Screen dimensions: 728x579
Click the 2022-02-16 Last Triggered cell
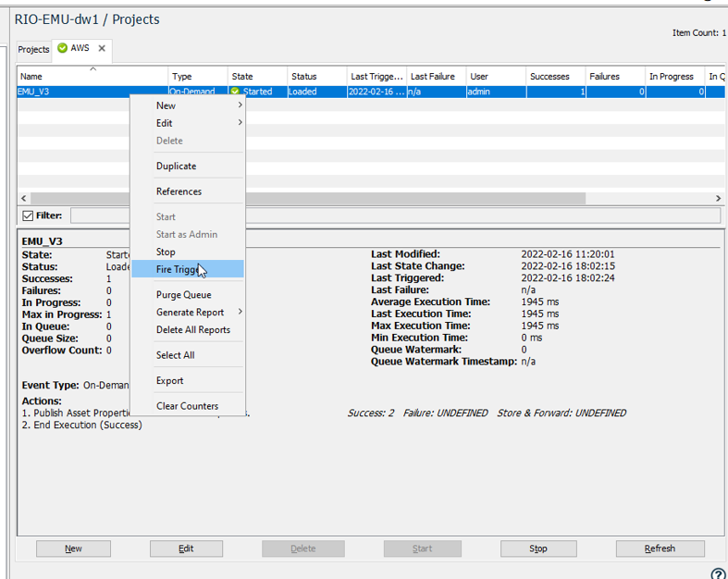click(x=376, y=92)
